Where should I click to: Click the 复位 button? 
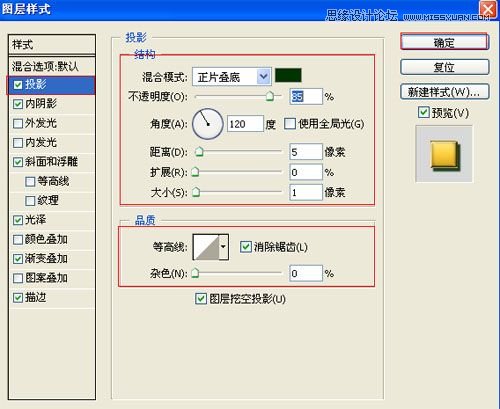(444, 67)
